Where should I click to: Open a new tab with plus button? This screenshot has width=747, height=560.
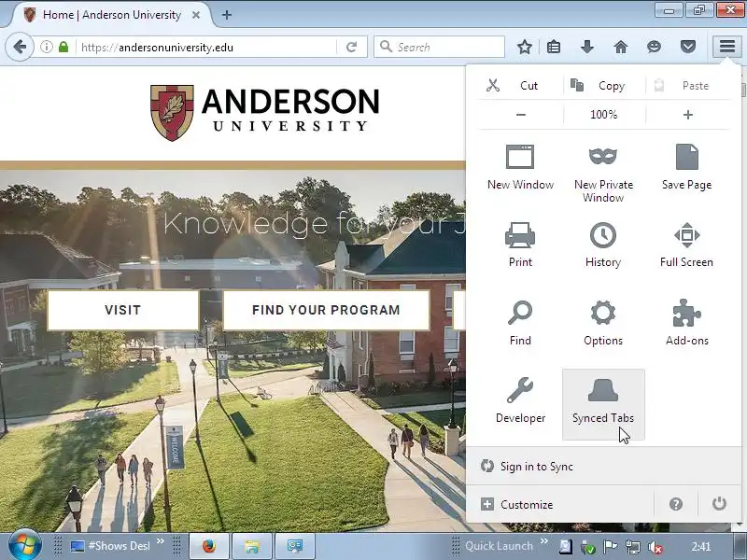coord(227,15)
